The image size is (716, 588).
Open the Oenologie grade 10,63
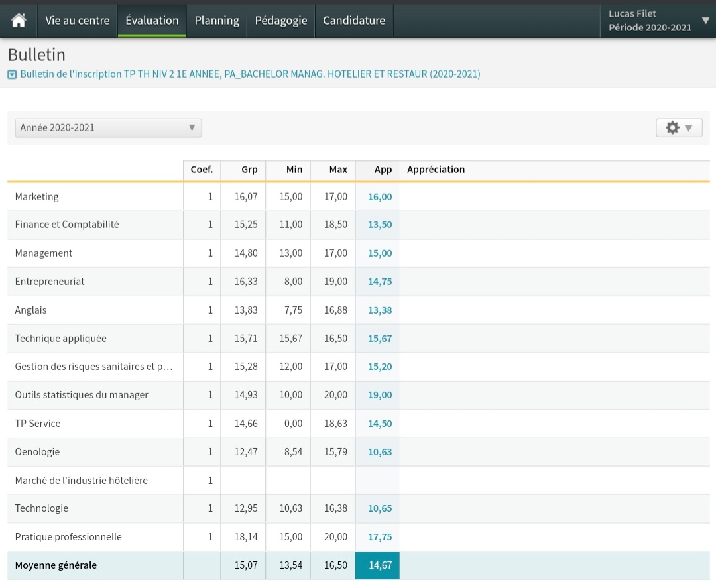(379, 452)
